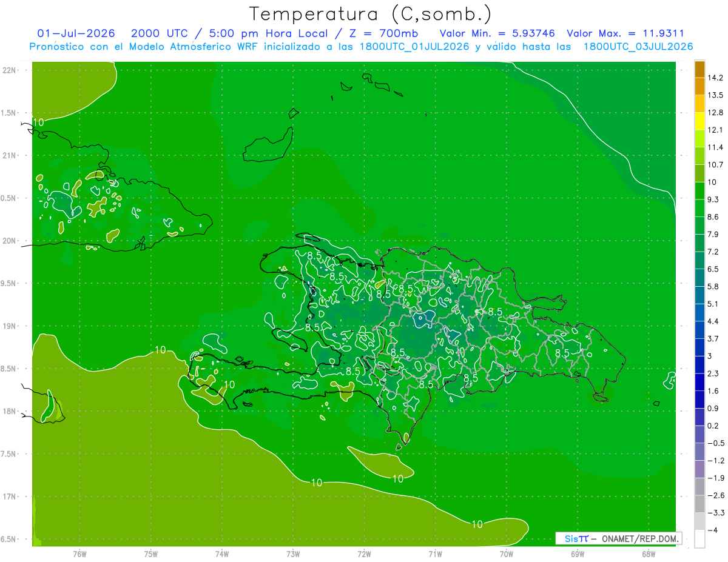Image resolution: width=728 pixels, height=562 pixels.
Task: Click the chart title 'Temperatura (C,somb.)'
Action: tap(371, 14)
